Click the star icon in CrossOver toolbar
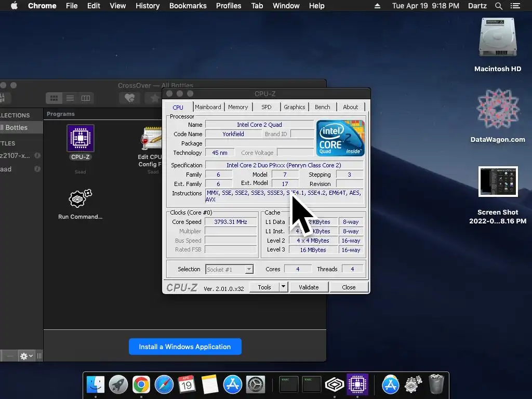This screenshot has width=532, height=399. click(x=155, y=98)
